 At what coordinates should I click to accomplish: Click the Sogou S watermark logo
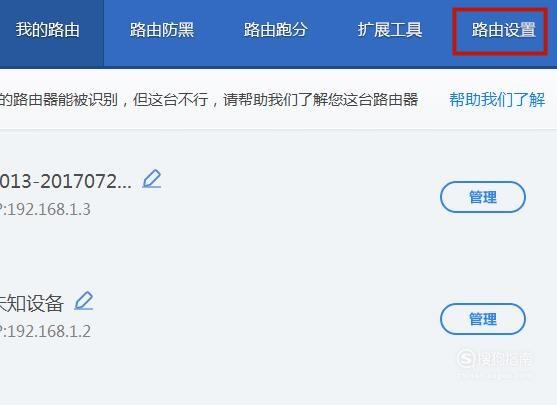pyautogui.click(x=466, y=359)
